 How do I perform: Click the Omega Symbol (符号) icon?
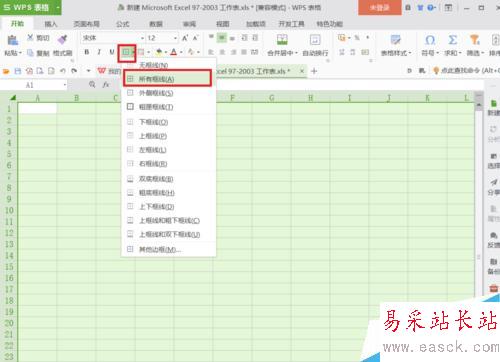(x=430, y=40)
